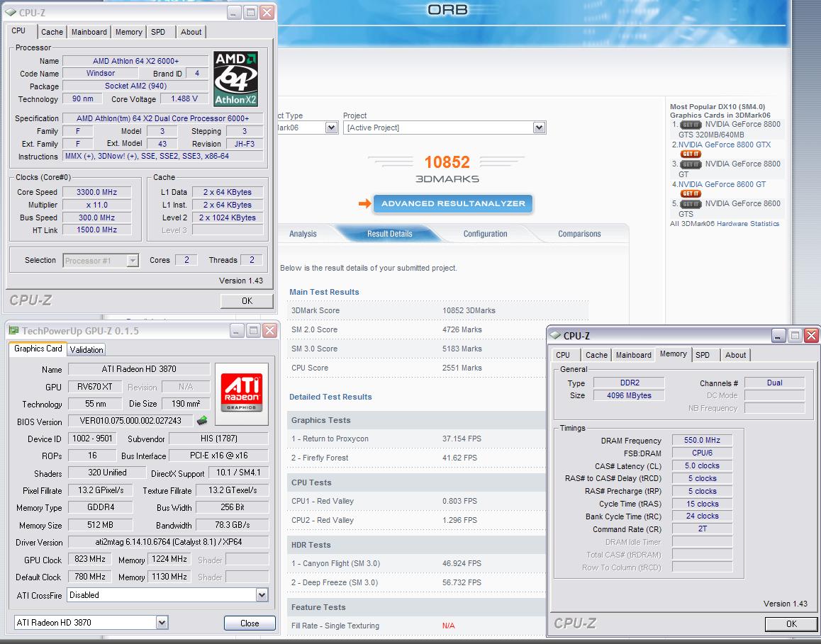Click the top-left CPU-Z title bar icon
Image resolution: width=821 pixels, height=644 pixels.
(11, 12)
